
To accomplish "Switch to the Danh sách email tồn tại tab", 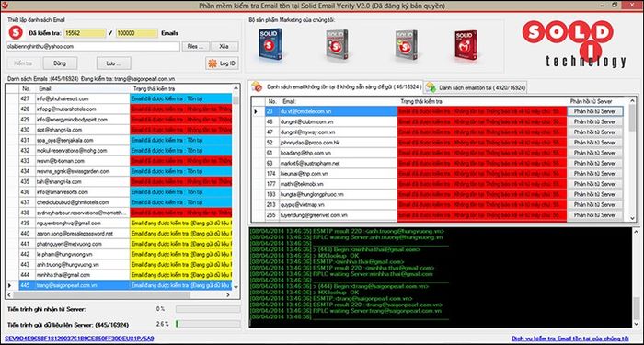I will click(x=476, y=87).
